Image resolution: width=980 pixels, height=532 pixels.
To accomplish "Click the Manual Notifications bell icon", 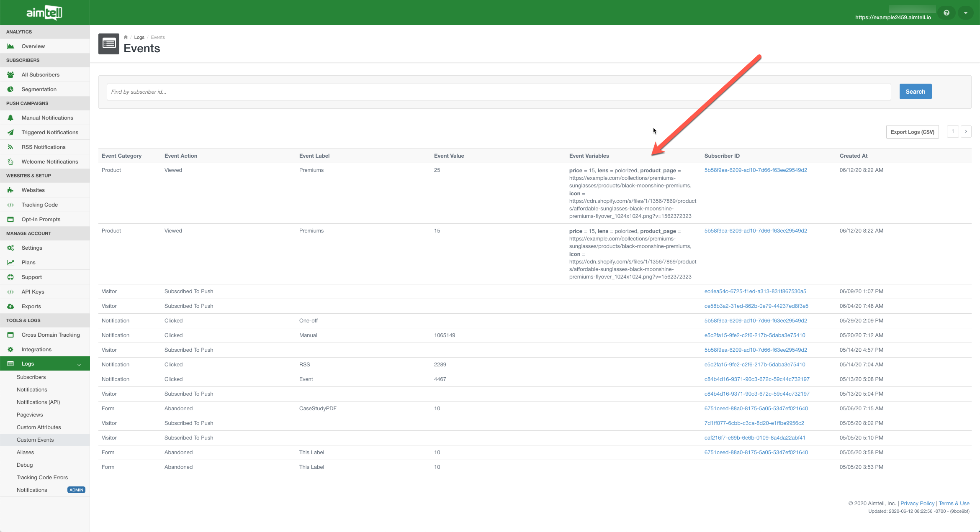I will pyautogui.click(x=10, y=118).
